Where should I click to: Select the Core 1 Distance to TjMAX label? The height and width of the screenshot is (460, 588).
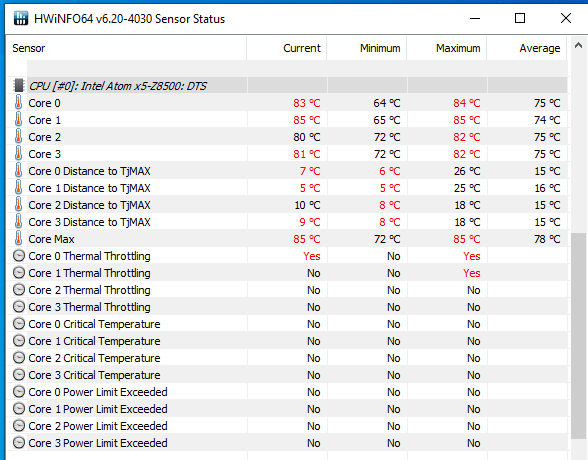89,188
